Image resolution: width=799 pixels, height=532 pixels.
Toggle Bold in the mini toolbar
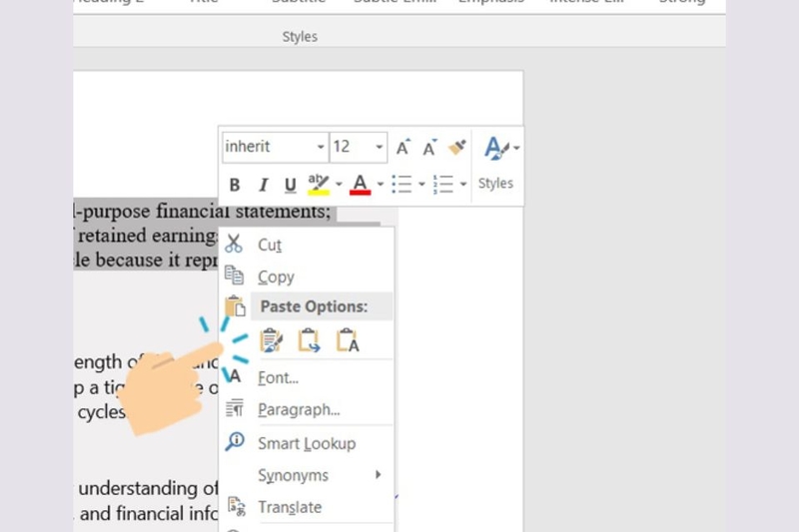click(x=235, y=185)
